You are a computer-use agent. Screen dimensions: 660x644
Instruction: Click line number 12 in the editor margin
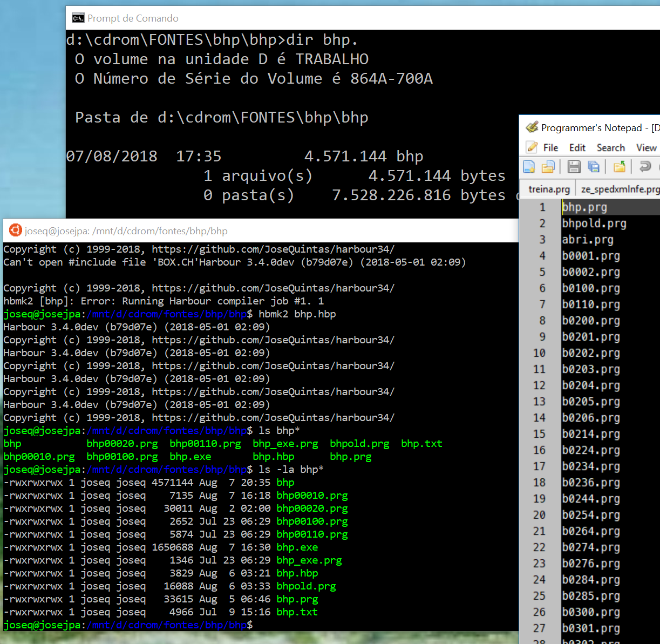pyautogui.click(x=539, y=385)
